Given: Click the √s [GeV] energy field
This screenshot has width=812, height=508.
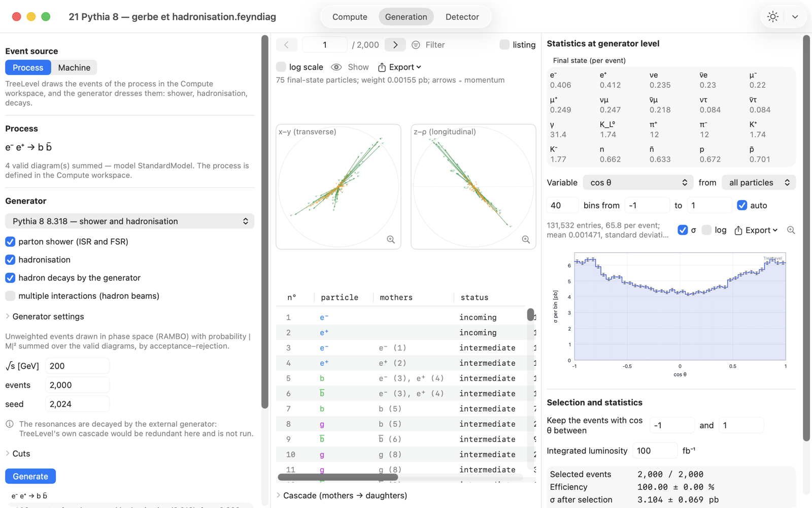Looking at the screenshot, I should (77, 366).
